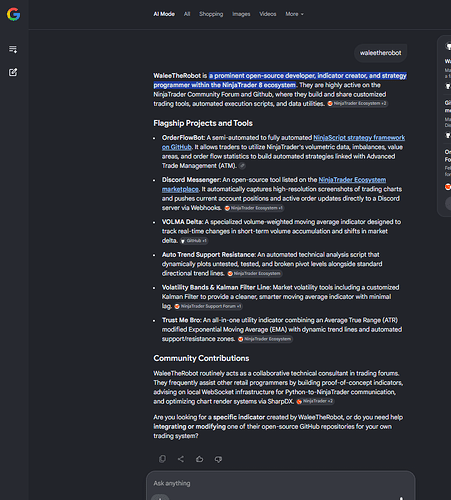Click the waleetherobot query bubble

point(380,53)
